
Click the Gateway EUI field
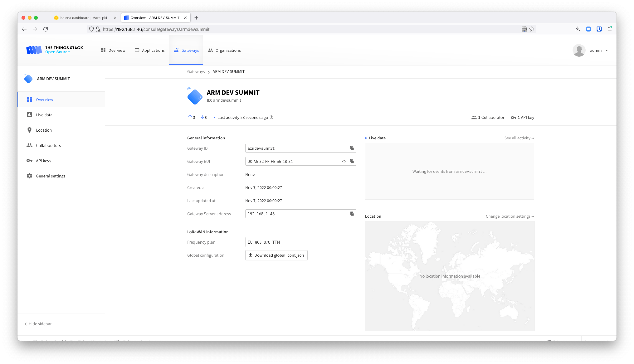coord(292,162)
